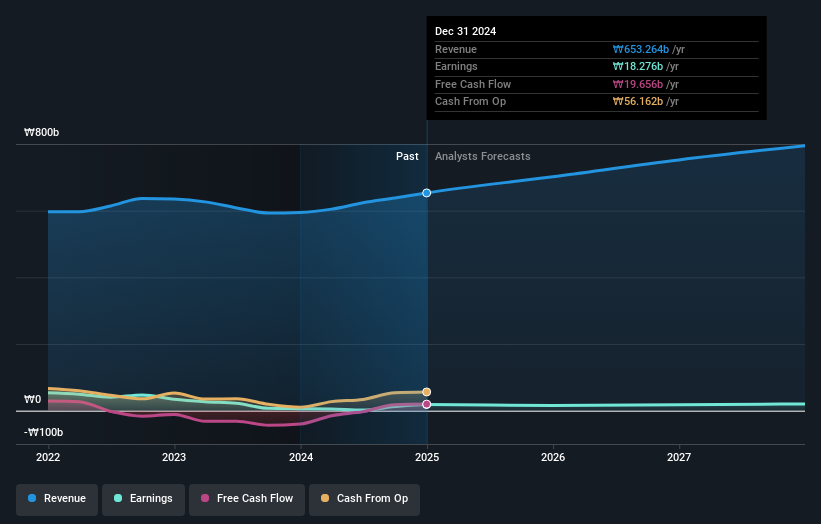This screenshot has width=821, height=524.
Task: Click the ₩56.162b cash from op value
Action: 638,102
